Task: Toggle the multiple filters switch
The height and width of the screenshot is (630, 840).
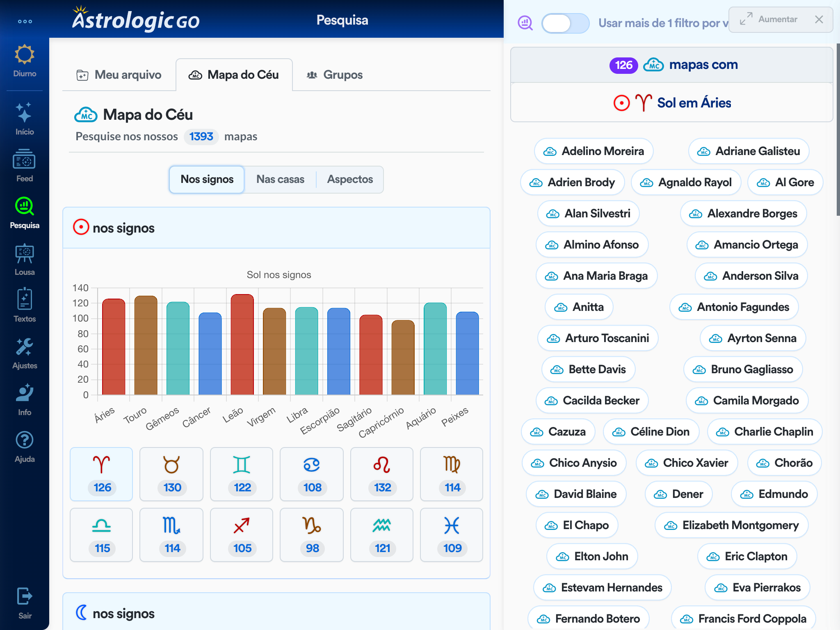Action: click(x=565, y=23)
